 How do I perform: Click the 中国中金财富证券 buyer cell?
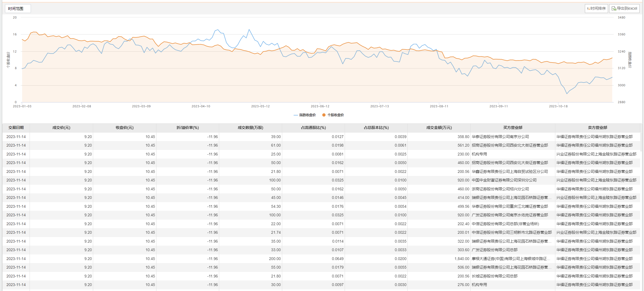pyautogui.click(x=504, y=180)
